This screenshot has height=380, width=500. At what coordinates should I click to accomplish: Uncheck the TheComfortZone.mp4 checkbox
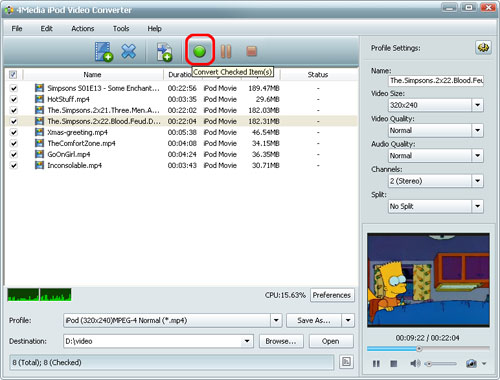point(14,143)
